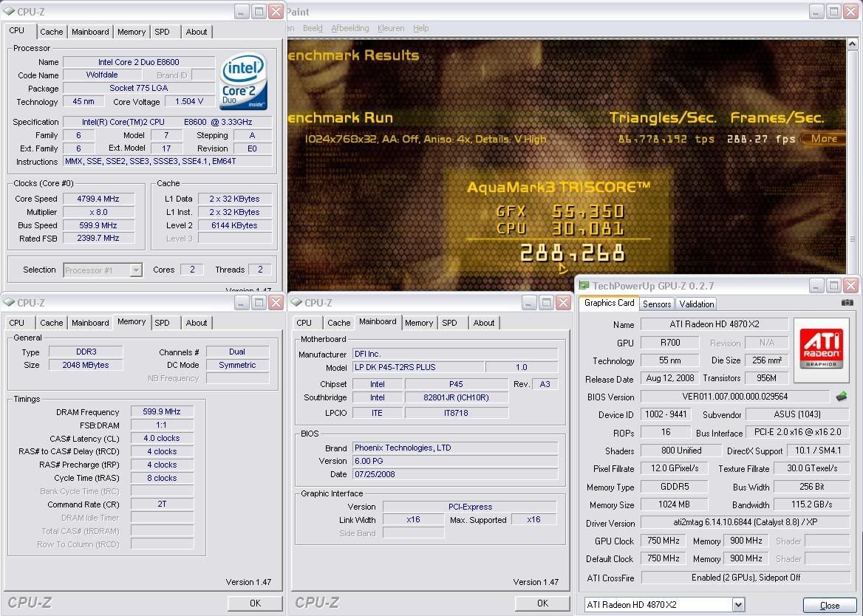The height and width of the screenshot is (616, 863).
Task: Click GPU-Z title bar application icon
Action: click(584, 285)
